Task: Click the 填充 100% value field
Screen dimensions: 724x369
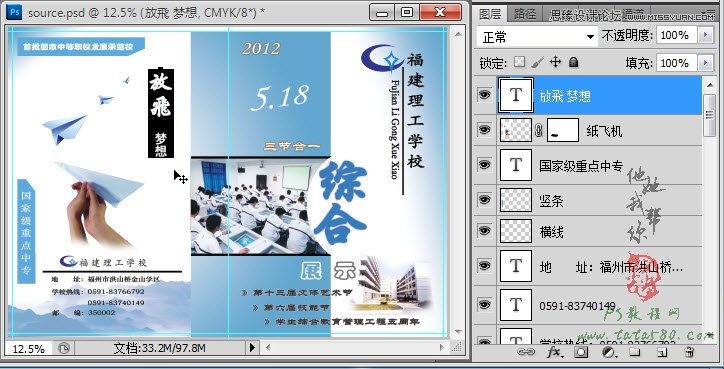Action: click(677, 62)
